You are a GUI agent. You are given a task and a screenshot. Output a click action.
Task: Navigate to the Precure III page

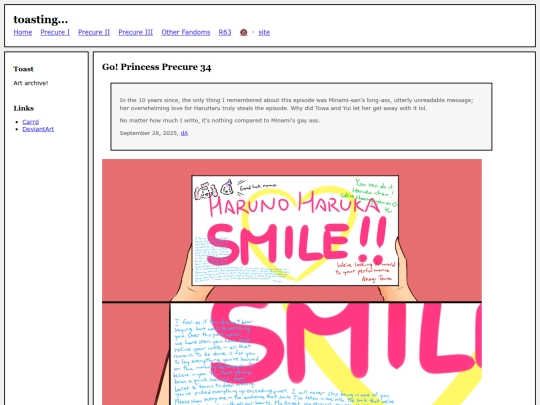pyautogui.click(x=136, y=32)
